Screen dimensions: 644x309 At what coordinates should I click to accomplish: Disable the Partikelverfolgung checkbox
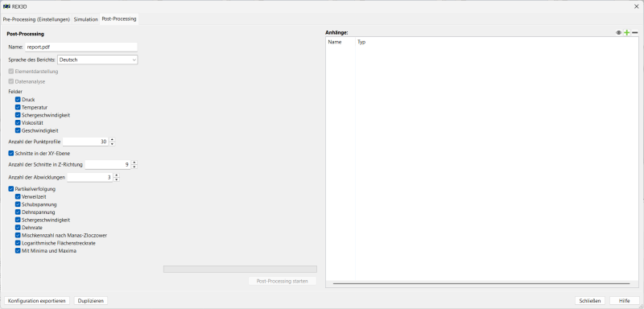click(x=11, y=189)
